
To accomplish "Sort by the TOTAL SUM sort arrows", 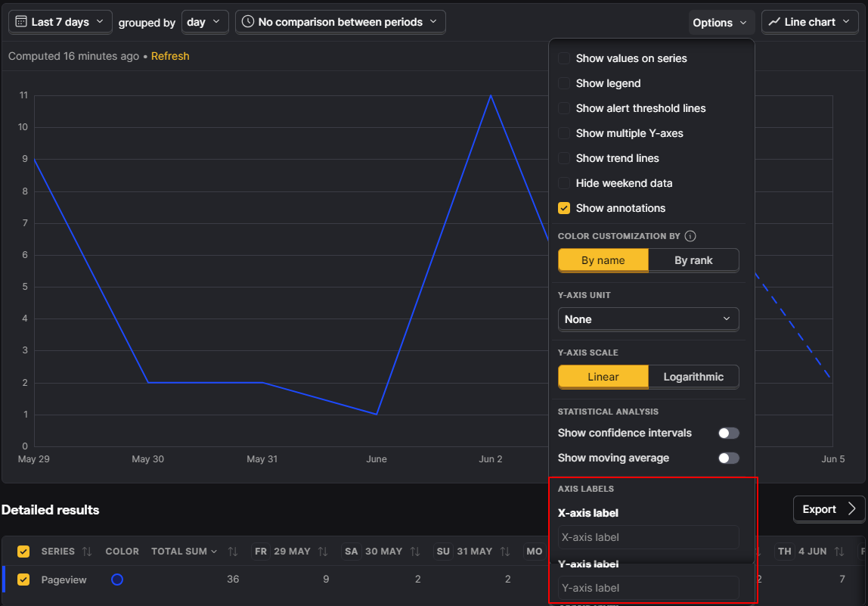I will coord(233,552).
